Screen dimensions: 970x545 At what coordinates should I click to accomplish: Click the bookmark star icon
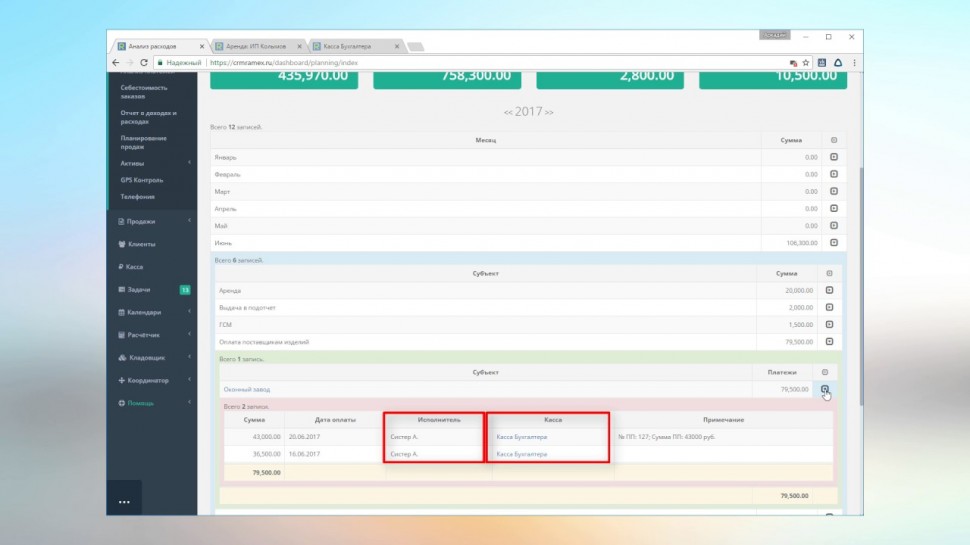[x=805, y=62]
